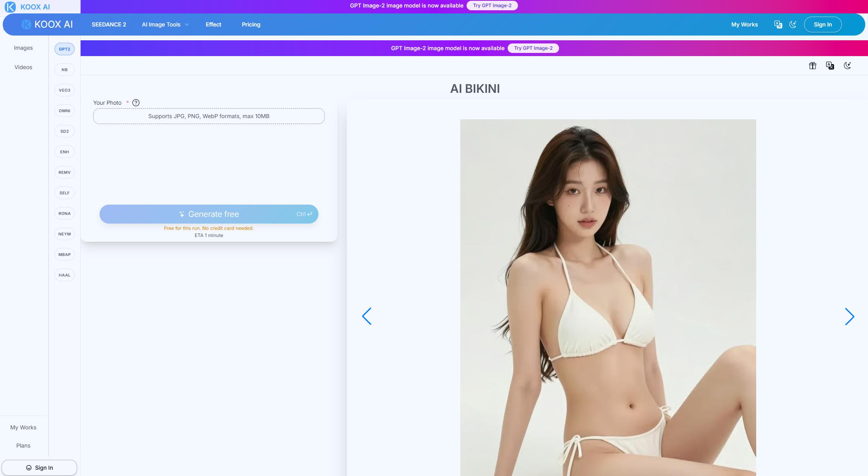Switch to Videos in the sidebar

click(x=23, y=67)
